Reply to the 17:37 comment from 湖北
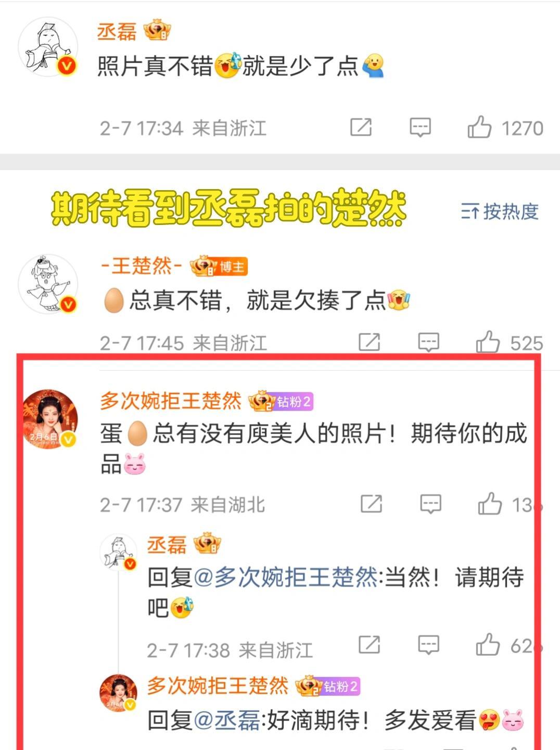 coord(430,504)
